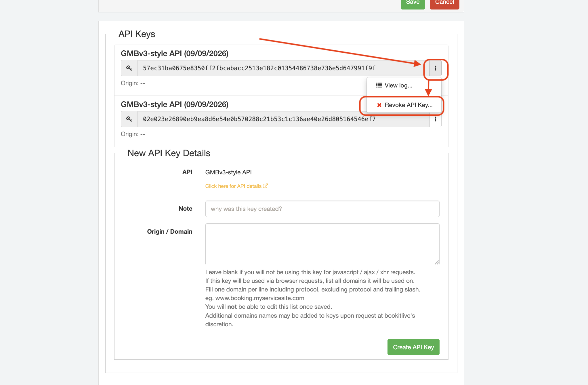Click the Save button at the top

click(x=413, y=3)
